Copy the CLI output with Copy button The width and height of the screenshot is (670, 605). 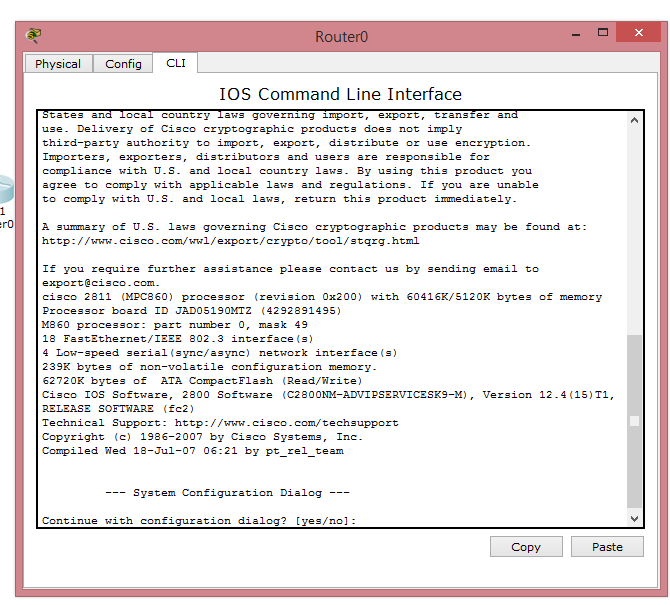click(x=526, y=546)
